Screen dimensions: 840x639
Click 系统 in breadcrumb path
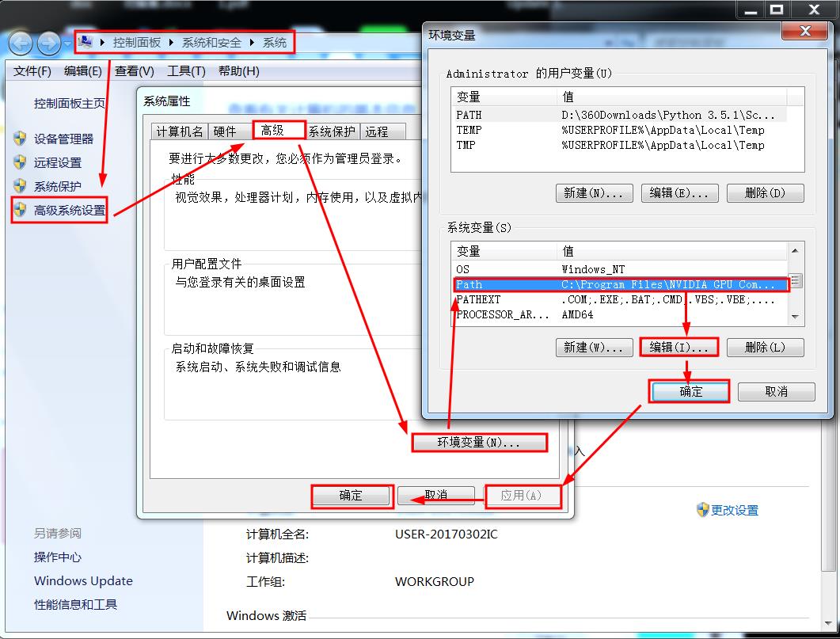click(x=274, y=43)
